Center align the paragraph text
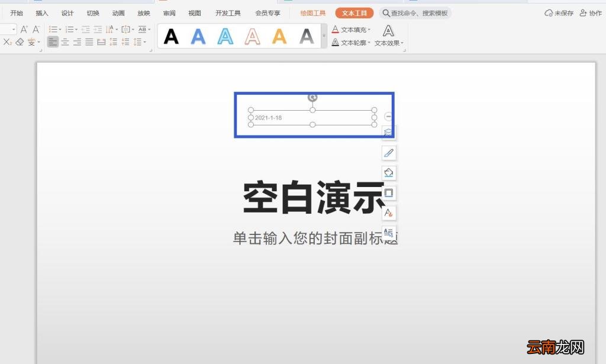606x364 pixels. point(65,42)
